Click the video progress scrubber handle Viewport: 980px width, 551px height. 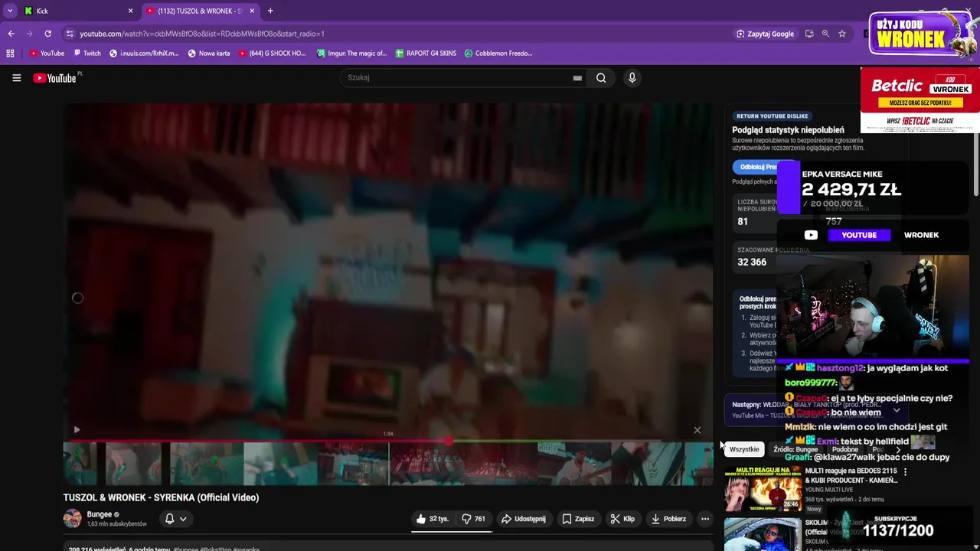tap(449, 441)
